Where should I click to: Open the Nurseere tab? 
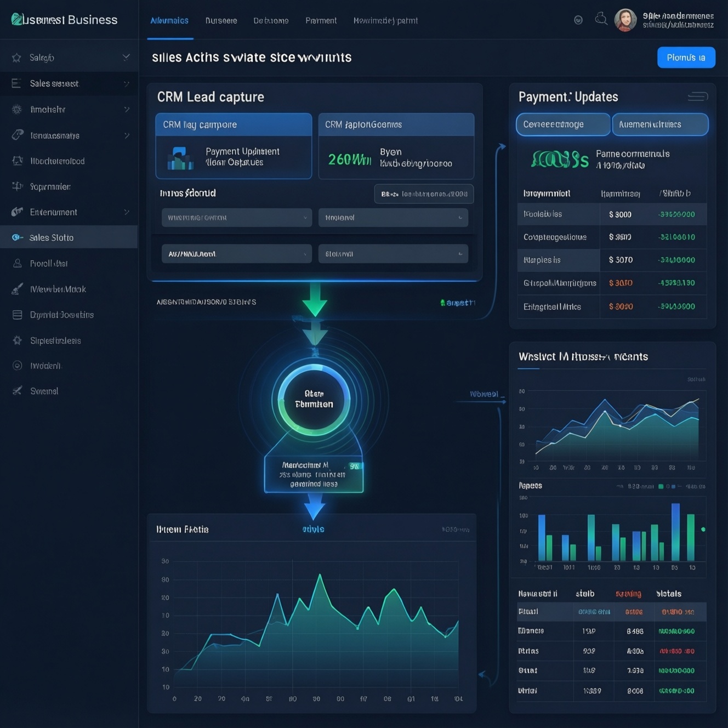[x=221, y=21]
